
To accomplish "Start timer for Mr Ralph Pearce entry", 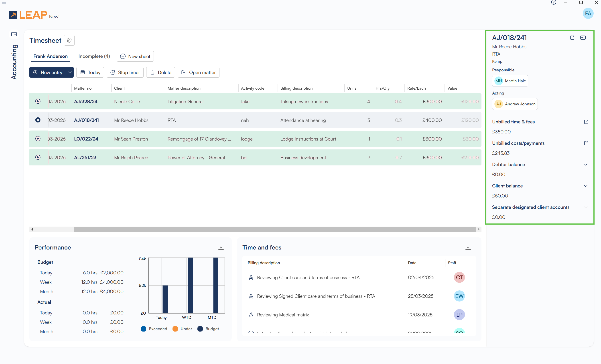I will point(38,157).
